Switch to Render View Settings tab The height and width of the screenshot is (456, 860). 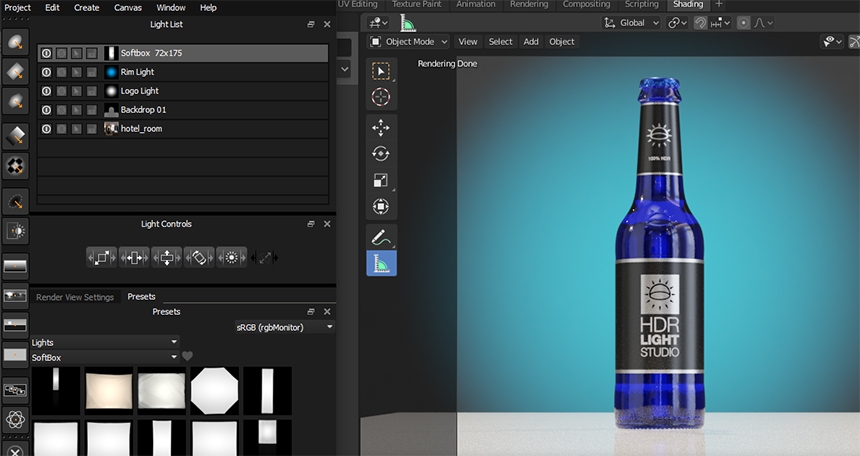(x=75, y=297)
